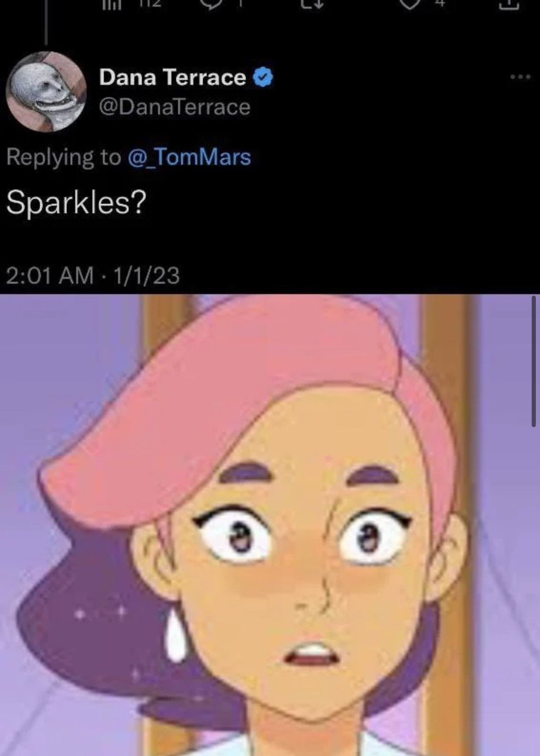Open the @_TomMars mention link
The width and height of the screenshot is (540, 756).
[x=189, y=157]
